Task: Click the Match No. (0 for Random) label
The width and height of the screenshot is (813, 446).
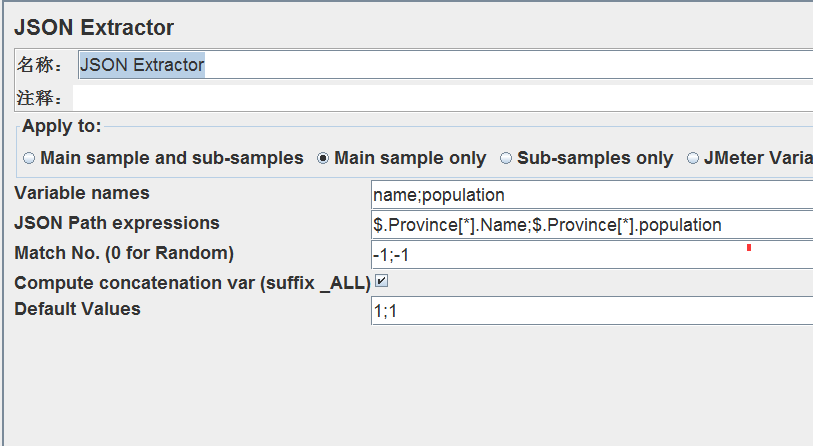Action: [x=124, y=253]
